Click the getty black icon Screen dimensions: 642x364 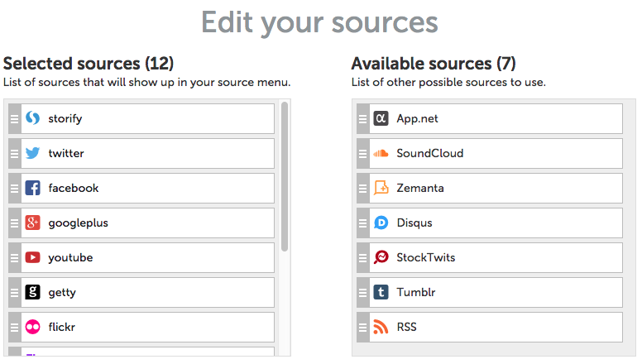pyautogui.click(x=33, y=292)
